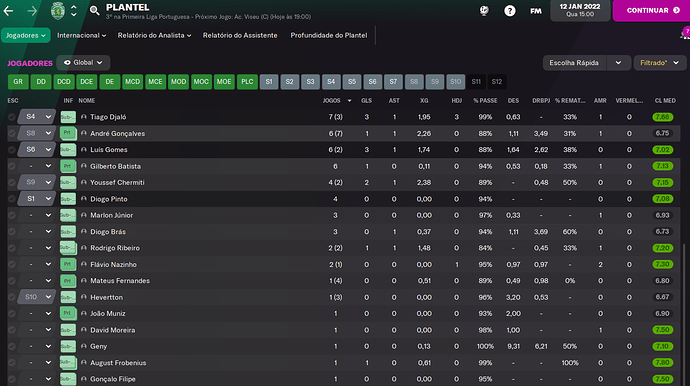Click Tiago Djaló's 7.66 rating badge

[662, 117]
